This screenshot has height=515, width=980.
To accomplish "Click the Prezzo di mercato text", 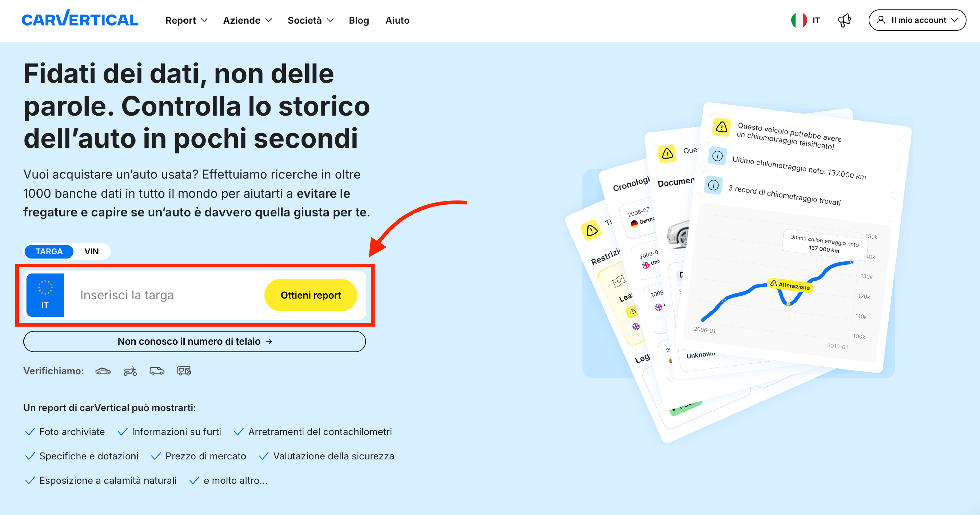I will 206,456.
